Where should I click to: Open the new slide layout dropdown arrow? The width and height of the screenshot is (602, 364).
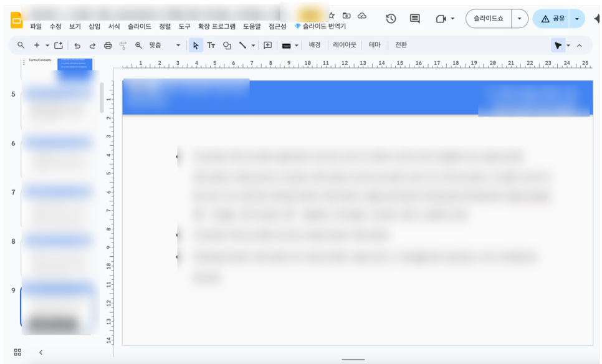(47, 45)
